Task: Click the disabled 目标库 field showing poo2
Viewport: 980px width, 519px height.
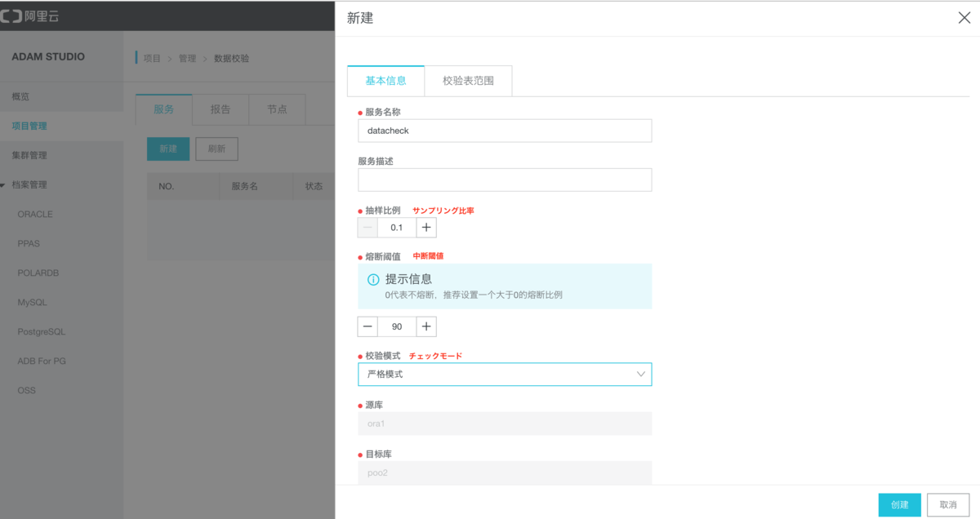Action: (505, 472)
